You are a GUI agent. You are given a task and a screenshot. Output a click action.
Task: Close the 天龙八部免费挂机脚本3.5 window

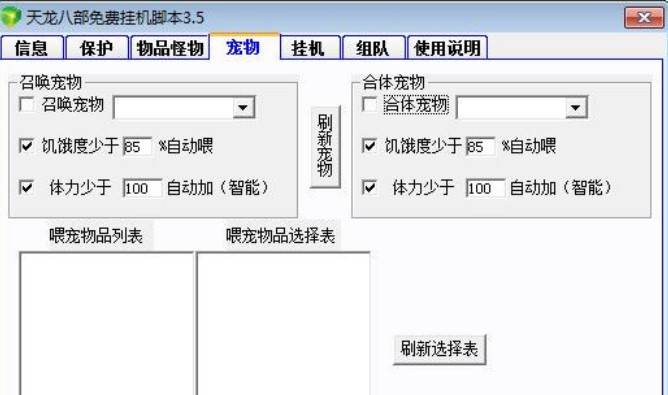tap(644, 17)
